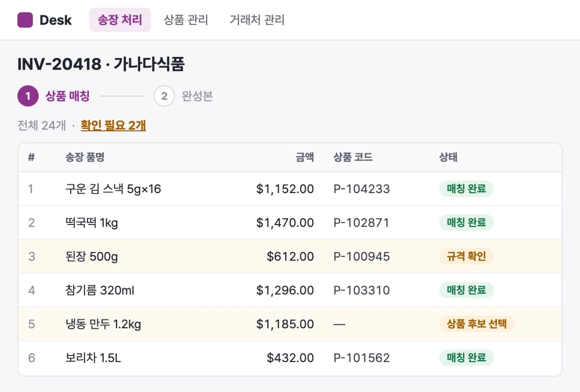Click the $612.00 amount
580x392 pixels.
pyautogui.click(x=290, y=256)
